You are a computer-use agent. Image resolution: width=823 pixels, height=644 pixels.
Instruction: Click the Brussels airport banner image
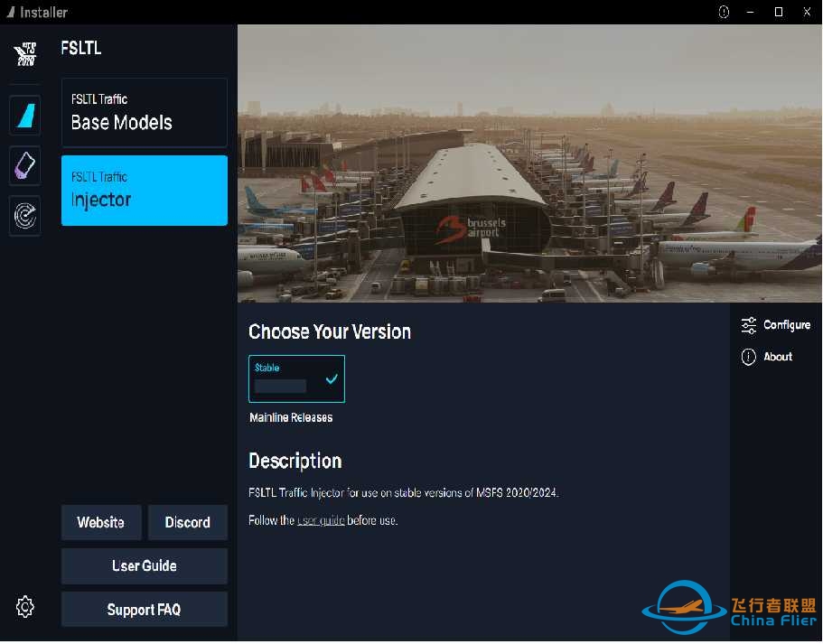click(529, 163)
